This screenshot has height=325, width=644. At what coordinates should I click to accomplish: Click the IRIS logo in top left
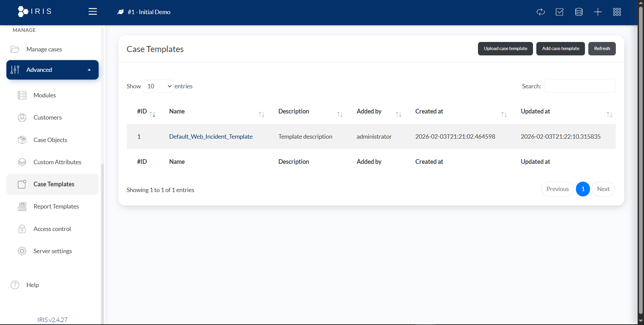click(x=35, y=11)
